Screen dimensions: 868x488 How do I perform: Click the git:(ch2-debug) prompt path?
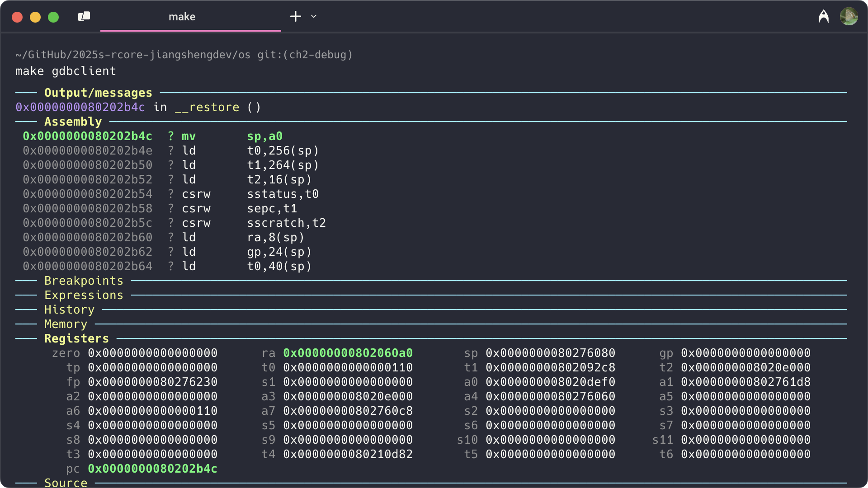tap(305, 55)
